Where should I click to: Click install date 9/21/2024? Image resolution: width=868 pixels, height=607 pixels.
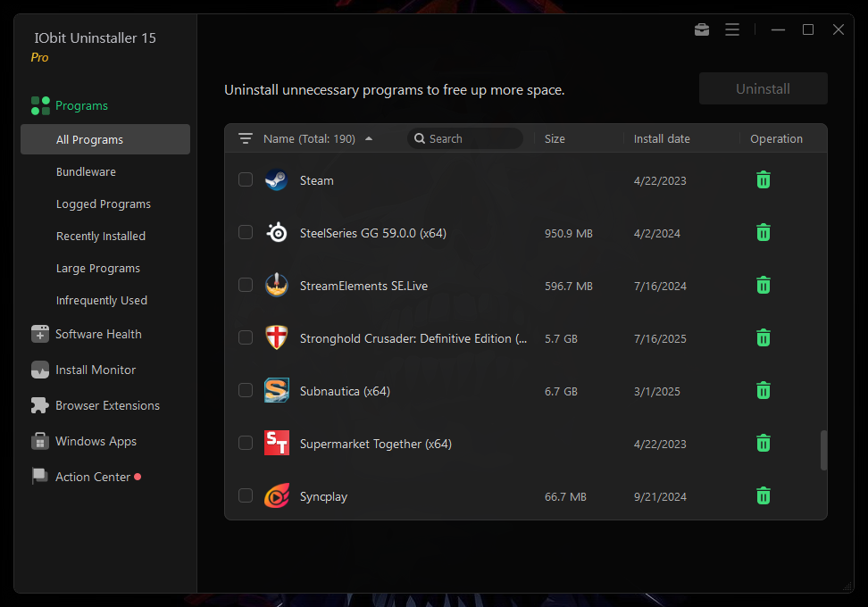point(660,496)
